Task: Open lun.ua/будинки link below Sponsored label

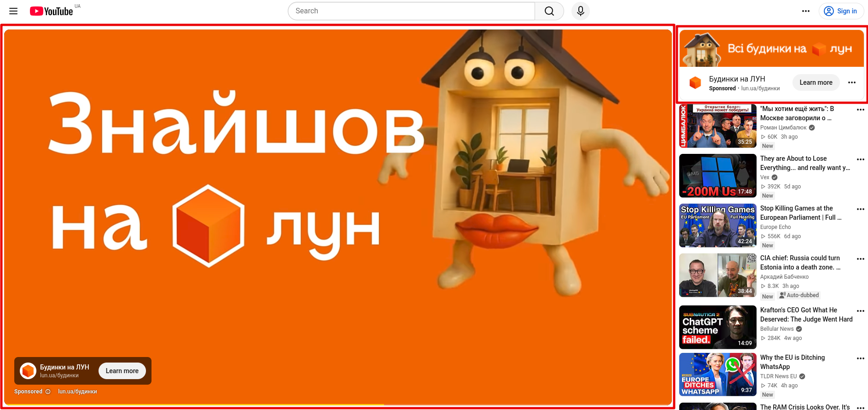Action: tap(77, 392)
